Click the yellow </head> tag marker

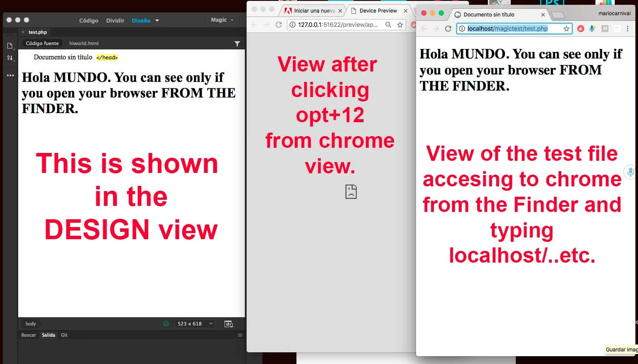click(107, 57)
